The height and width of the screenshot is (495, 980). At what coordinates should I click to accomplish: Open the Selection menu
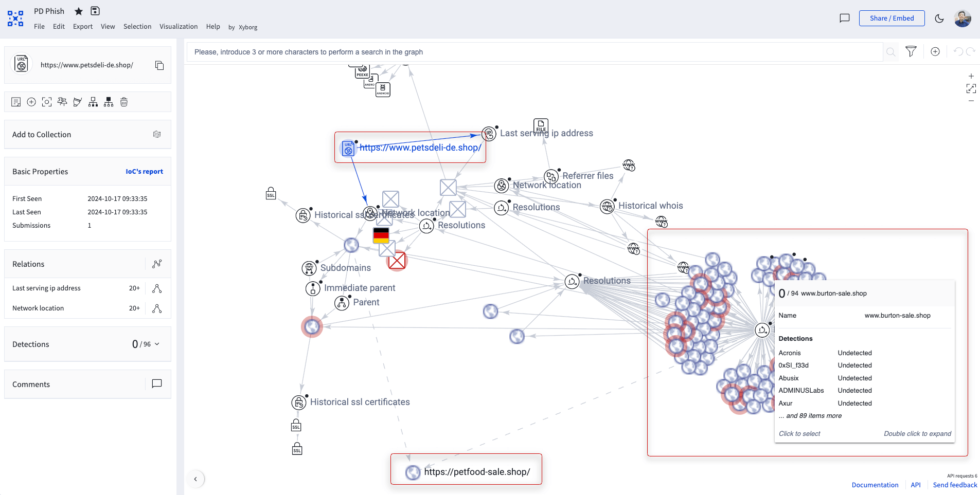click(137, 26)
